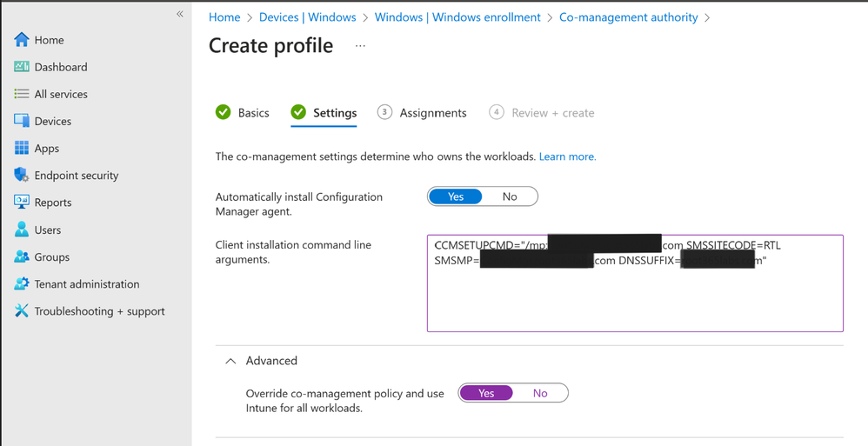Follow the Co-management authority breadcrumb link
The width and height of the screenshot is (868, 446).
(628, 17)
